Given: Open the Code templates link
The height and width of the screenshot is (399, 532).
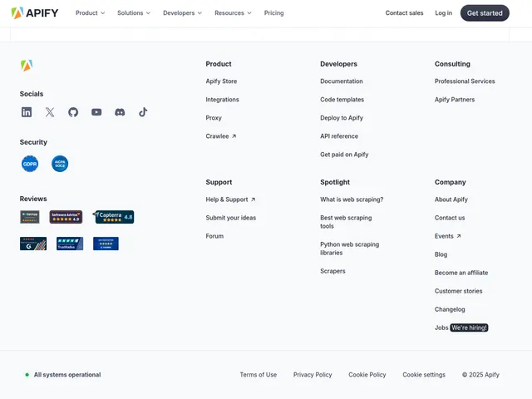Looking at the screenshot, I should click(342, 100).
